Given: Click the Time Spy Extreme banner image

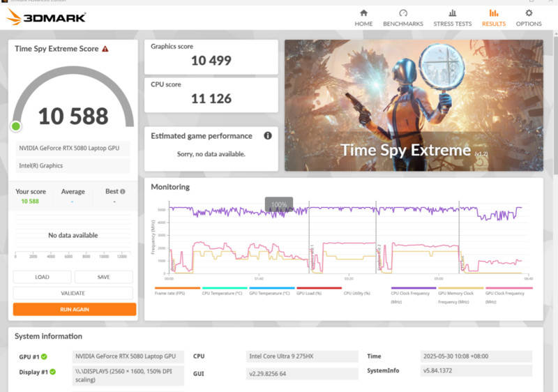Looking at the screenshot, I should [x=413, y=105].
